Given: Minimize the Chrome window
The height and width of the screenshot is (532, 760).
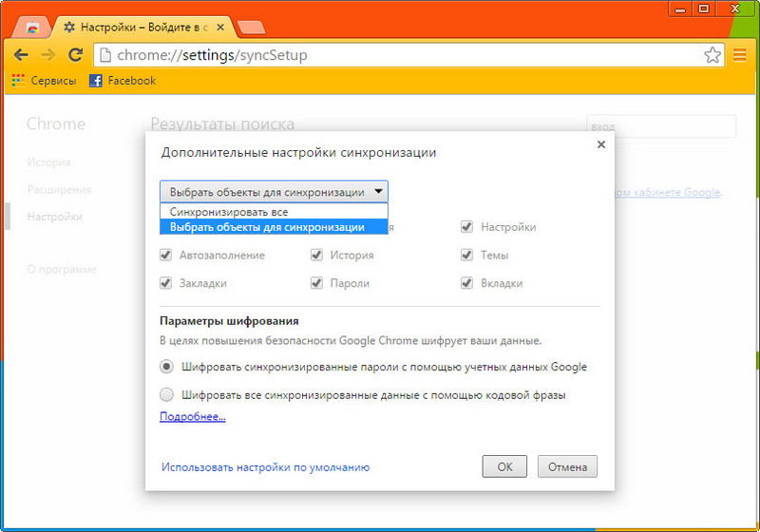Looking at the screenshot, I should coord(680,9).
